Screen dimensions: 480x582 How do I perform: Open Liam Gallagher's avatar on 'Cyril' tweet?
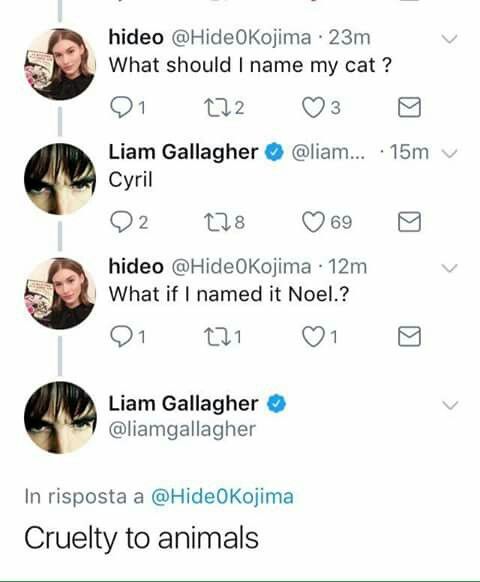(x=60, y=179)
